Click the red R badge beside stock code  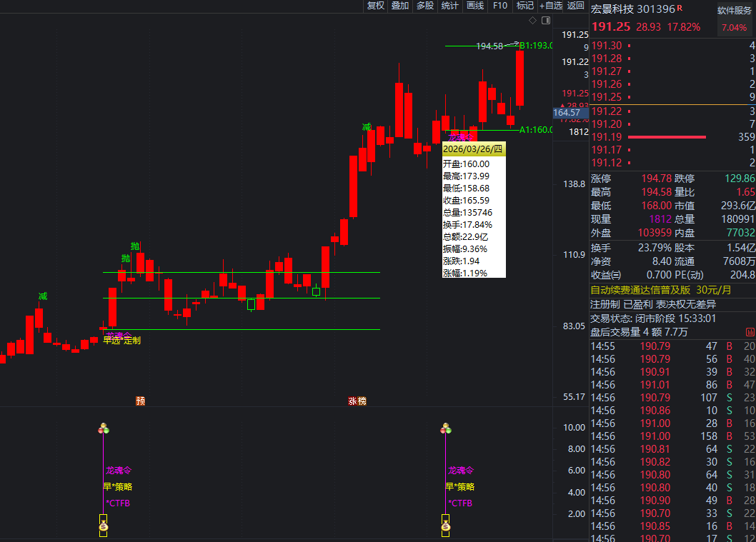680,9
